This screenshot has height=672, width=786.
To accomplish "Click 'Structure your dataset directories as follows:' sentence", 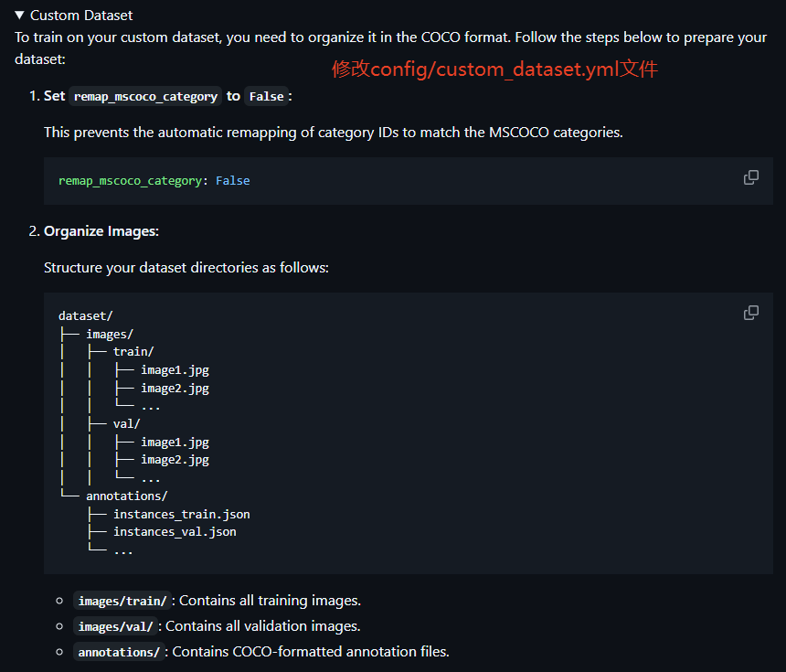I will pos(186,268).
